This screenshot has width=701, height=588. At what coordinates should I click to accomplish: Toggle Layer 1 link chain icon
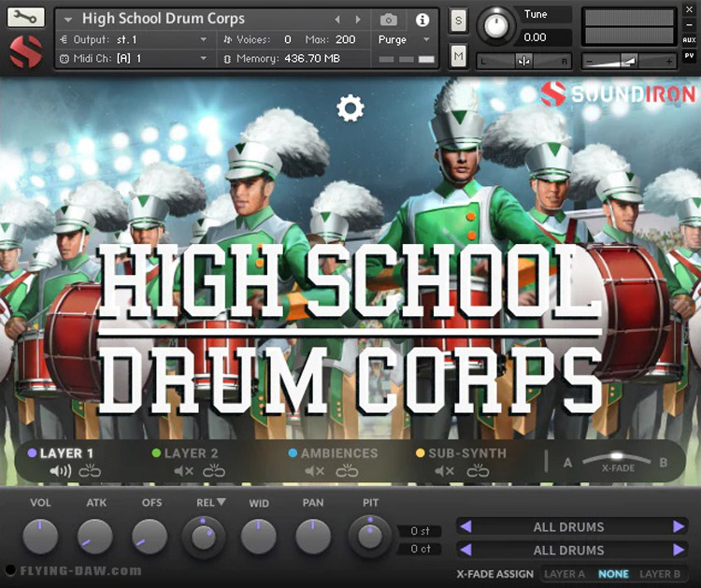pyautogui.click(x=90, y=471)
